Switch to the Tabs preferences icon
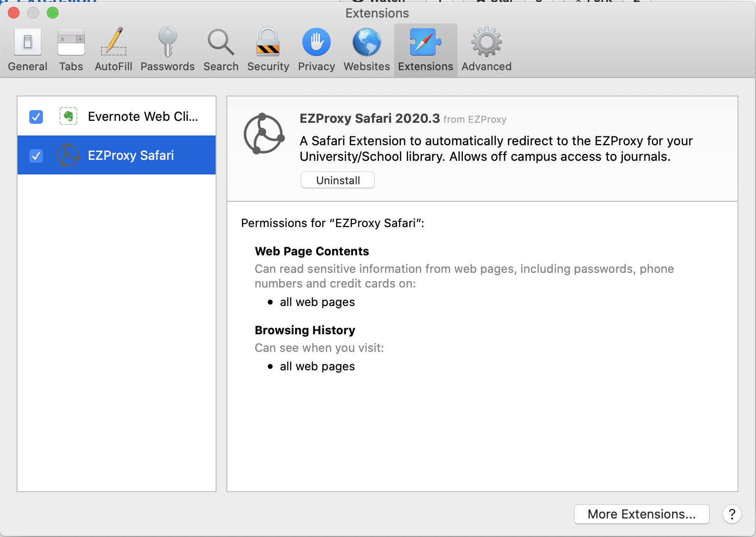Image resolution: width=756 pixels, height=537 pixels. (x=71, y=49)
